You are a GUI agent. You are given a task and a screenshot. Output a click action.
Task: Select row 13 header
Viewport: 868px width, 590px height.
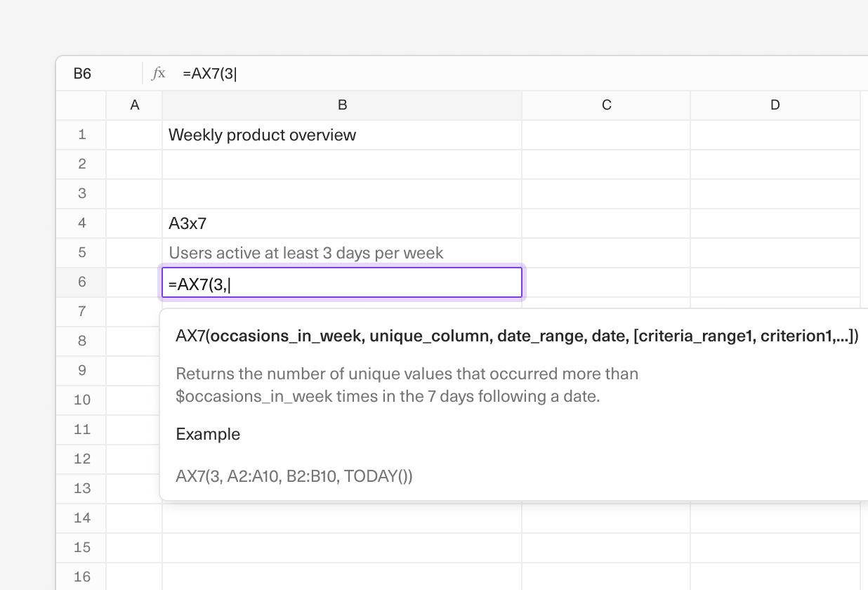point(82,488)
